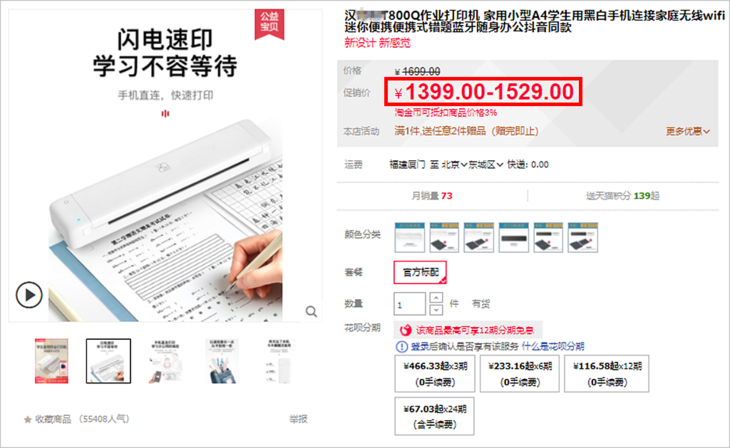Click the Huabei installment logo icon
Image resolution: width=730 pixels, height=448 pixels.
406,330
